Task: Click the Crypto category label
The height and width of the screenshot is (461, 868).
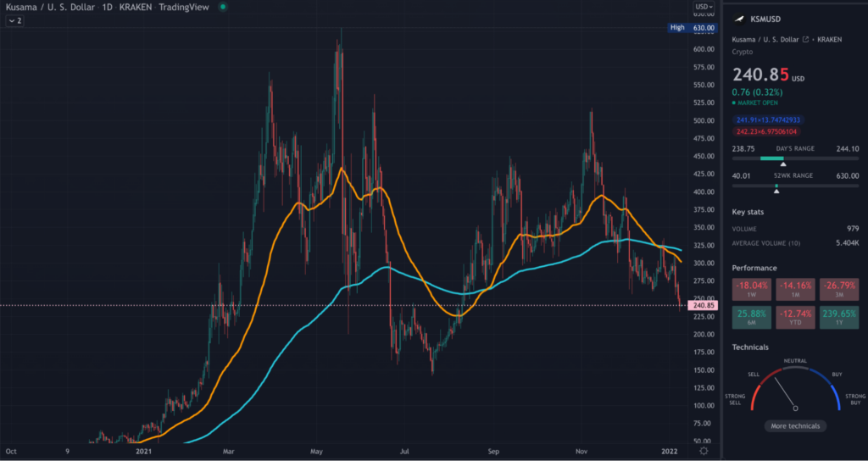Action: (742, 52)
